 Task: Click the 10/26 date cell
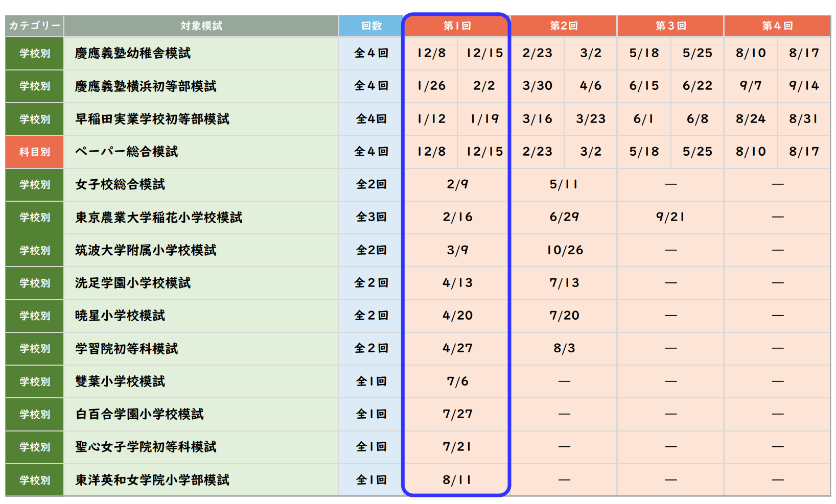[564, 250]
